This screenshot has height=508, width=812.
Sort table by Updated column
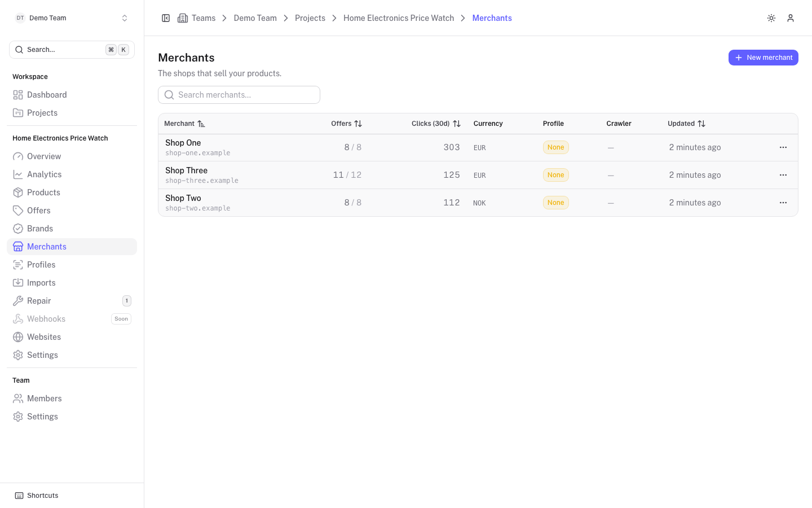686,124
